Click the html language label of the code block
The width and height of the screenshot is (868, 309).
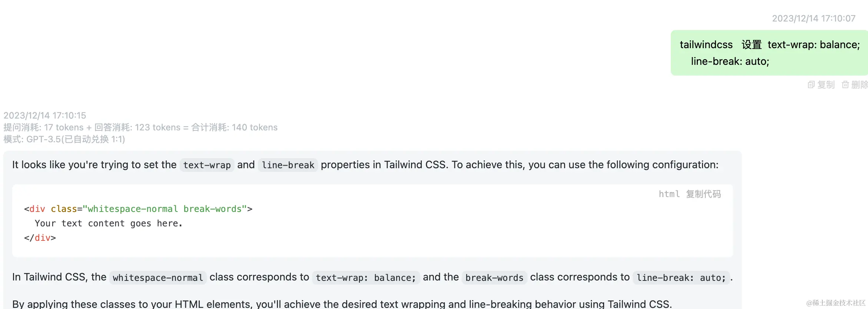pyautogui.click(x=669, y=194)
